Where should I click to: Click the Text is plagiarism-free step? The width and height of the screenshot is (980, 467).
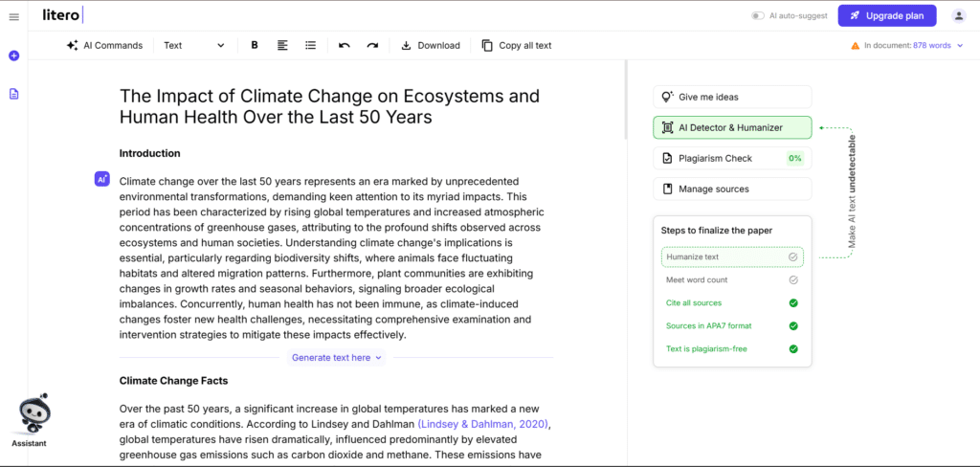[x=732, y=349]
